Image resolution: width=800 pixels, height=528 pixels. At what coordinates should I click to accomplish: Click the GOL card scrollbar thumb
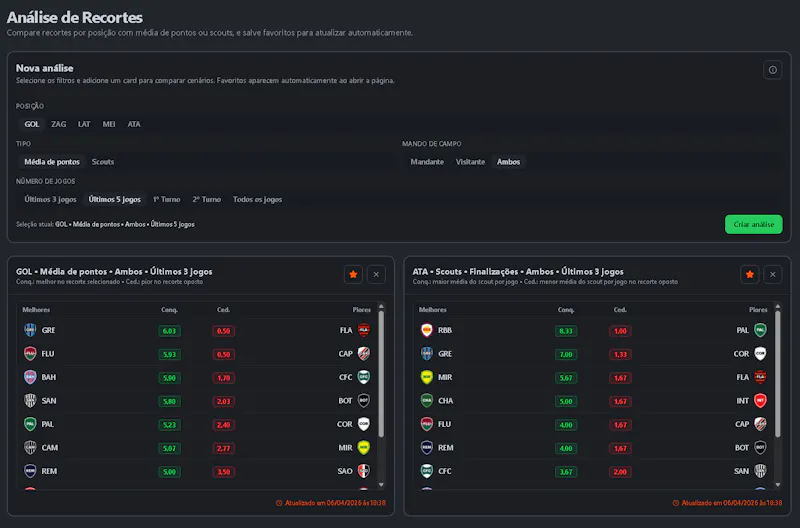[381, 373]
